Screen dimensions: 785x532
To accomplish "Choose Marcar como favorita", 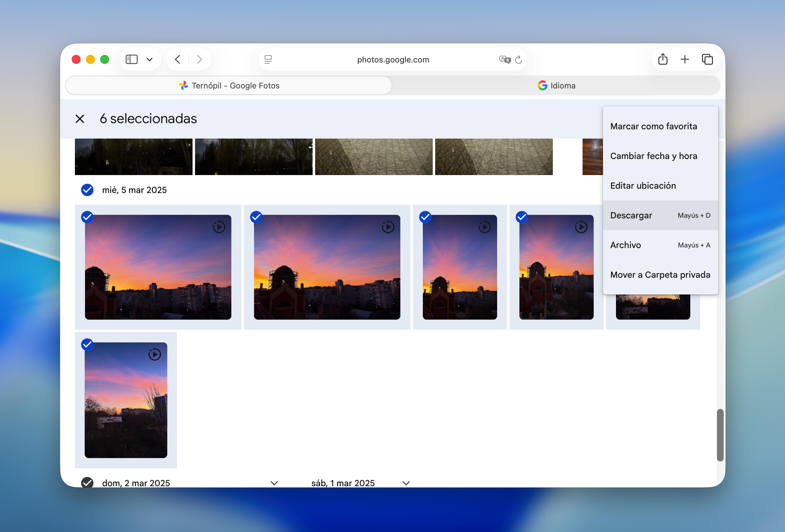I will 660,126.
